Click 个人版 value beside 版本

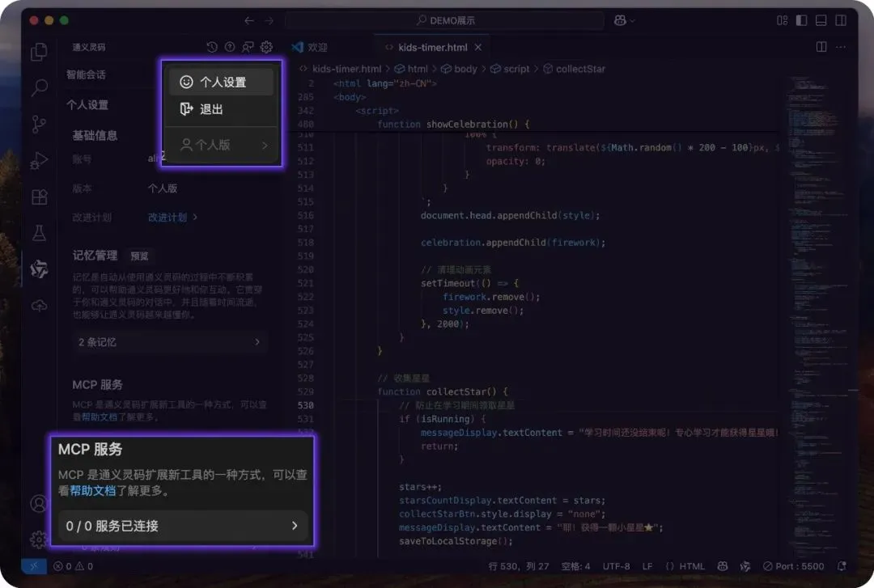coord(162,188)
